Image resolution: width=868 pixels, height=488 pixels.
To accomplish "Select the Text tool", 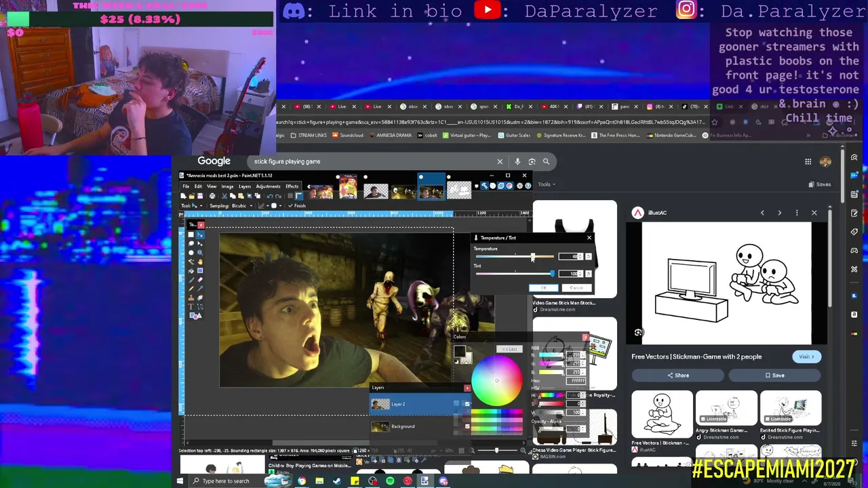I will click(x=191, y=306).
